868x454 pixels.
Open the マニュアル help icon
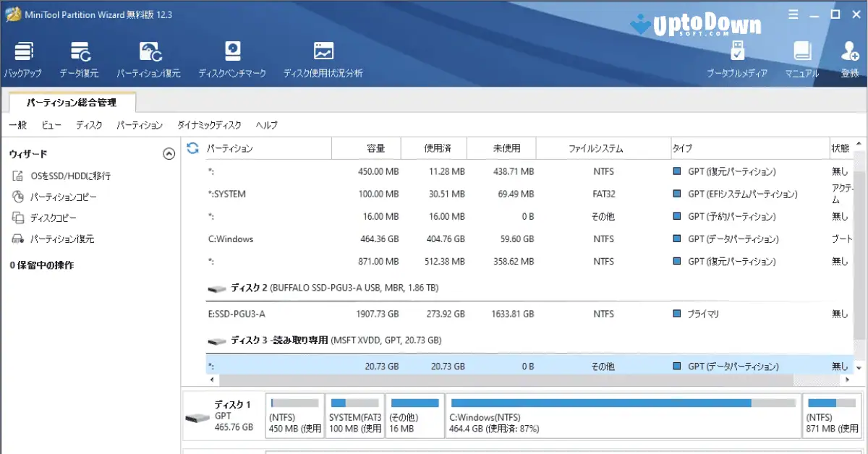click(801, 58)
